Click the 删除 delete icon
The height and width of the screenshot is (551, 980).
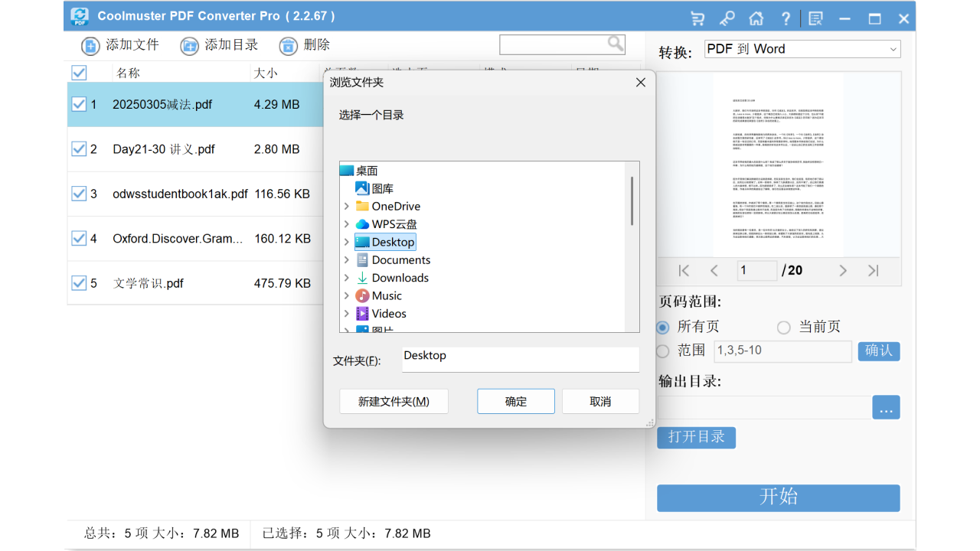click(287, 45)
